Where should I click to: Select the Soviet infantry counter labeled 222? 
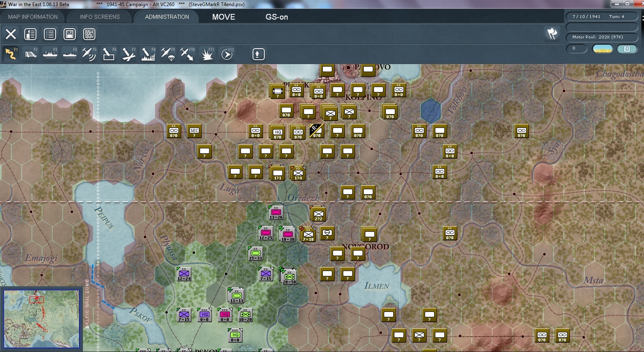(x=318, y=214)
